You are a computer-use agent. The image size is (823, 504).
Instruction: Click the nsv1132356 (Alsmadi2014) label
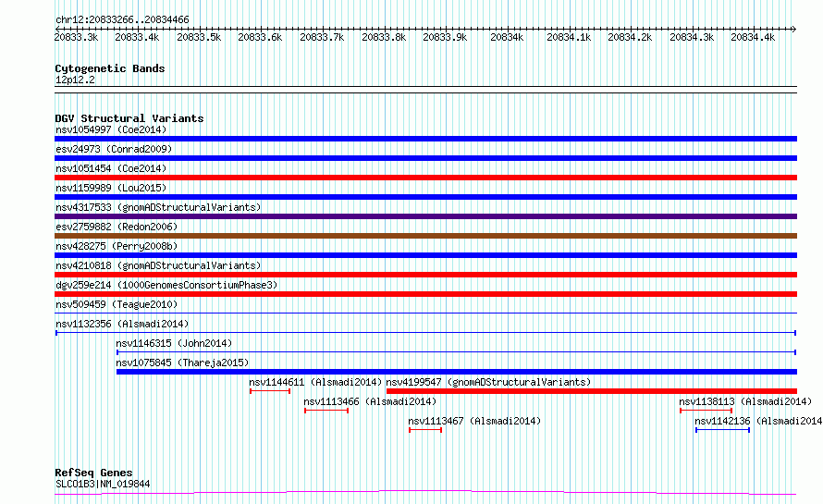click(122, 324)
